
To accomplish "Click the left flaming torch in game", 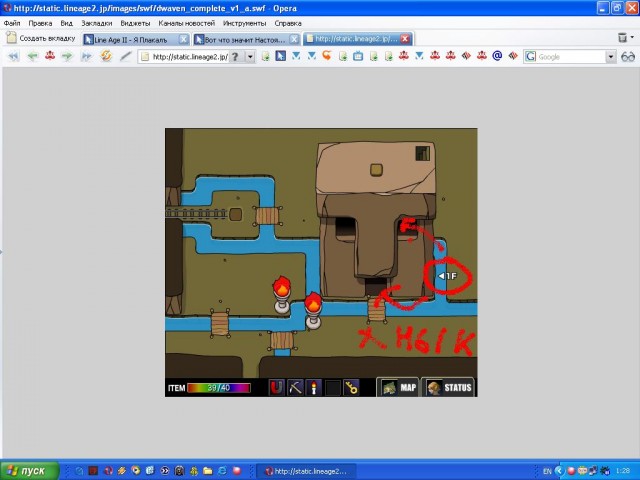I will (282, 294).
